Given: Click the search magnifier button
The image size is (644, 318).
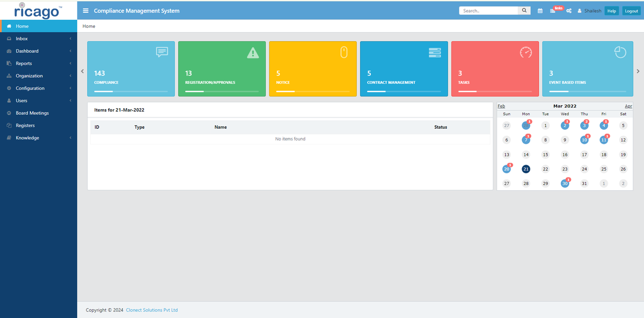Looking at the screenshot, I should pos(524,11).
